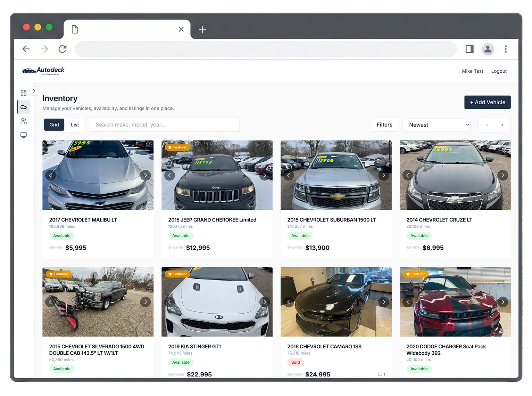This screenshot has width=532, height=396.
Task: Log out via the Logout link
Action: (499, 71)
